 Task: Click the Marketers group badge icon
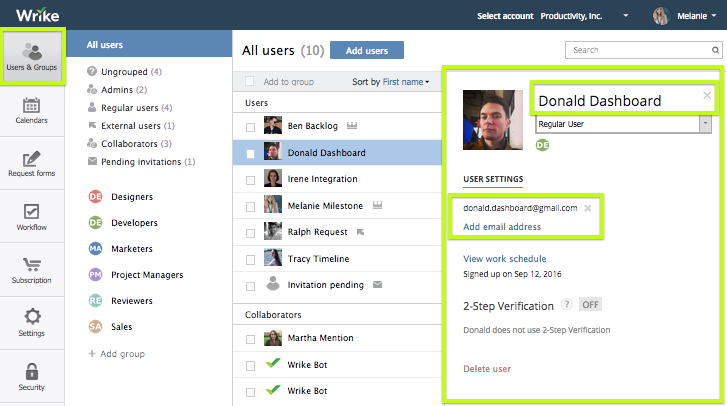pyautogui.click(x=96, y=248)
